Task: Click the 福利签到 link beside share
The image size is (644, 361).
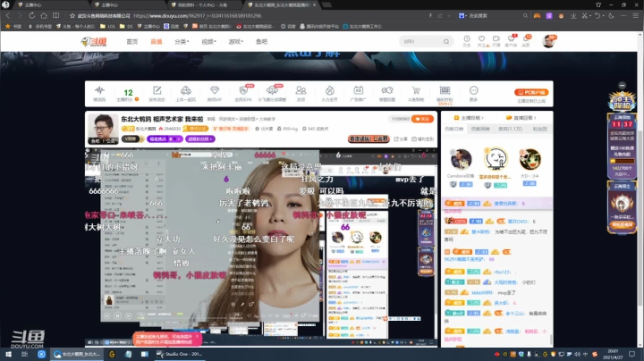Action: 422,139
